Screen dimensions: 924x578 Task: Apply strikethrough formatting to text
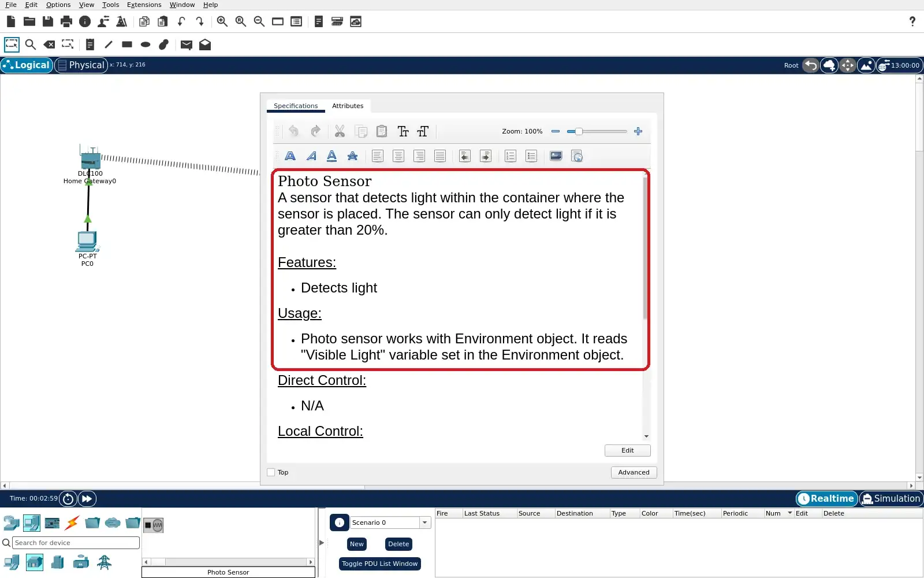(352, 156)
